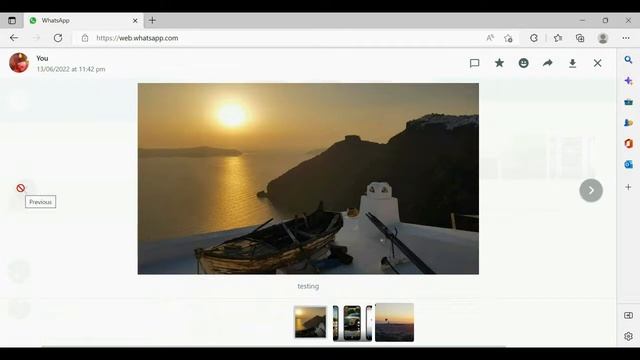Open the Edge sidebar search icon

coord(628,60)
